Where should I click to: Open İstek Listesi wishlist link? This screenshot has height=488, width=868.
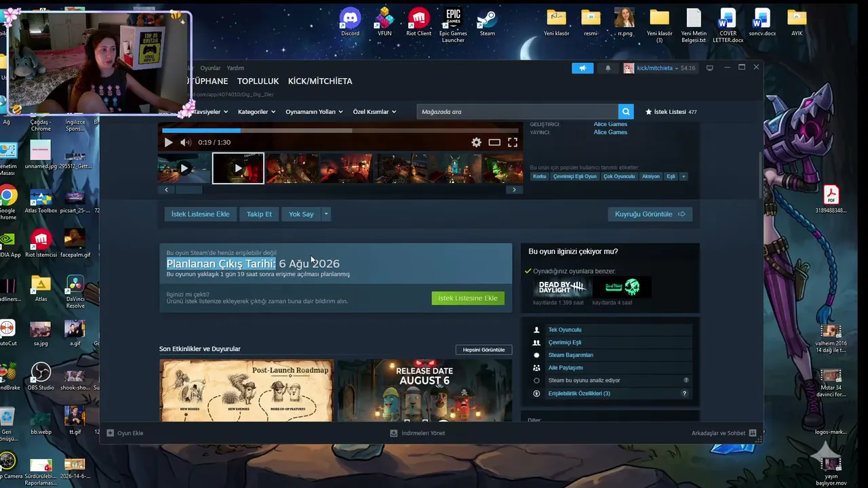point(671,112)
